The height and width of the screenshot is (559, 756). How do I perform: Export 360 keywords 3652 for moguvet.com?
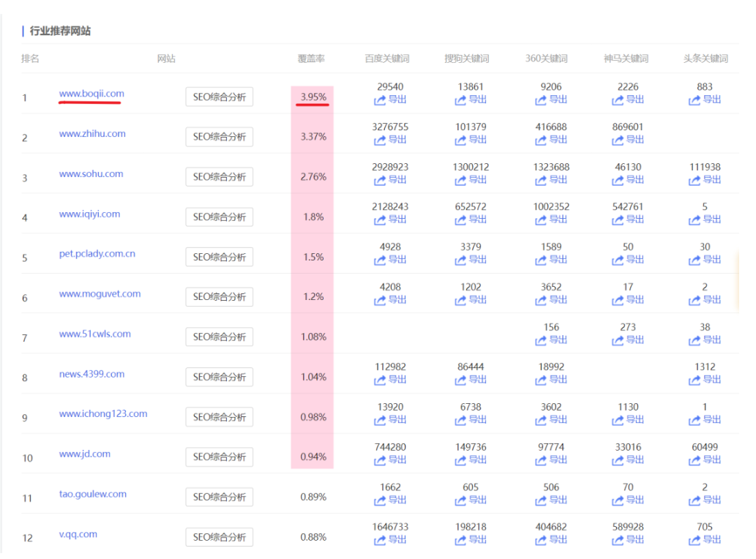tap(551, 300)
